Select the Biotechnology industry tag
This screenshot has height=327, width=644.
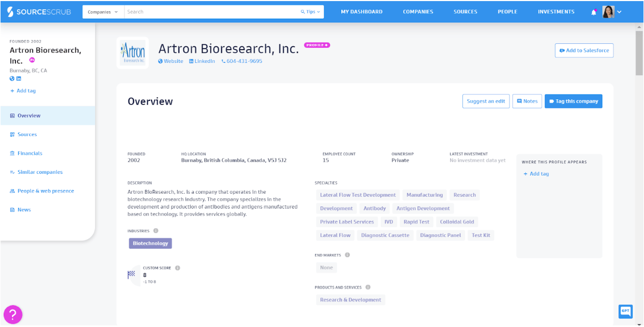point(151,243)
